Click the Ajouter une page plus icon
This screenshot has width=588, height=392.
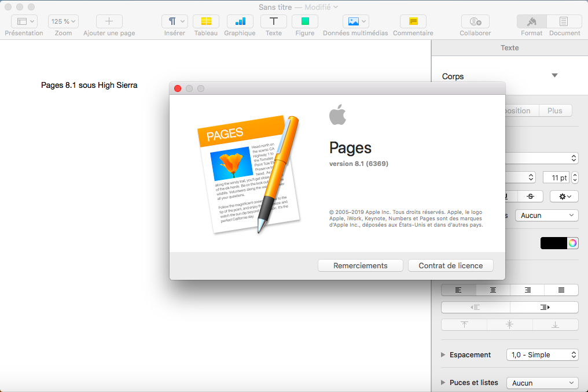pos(109,21)
